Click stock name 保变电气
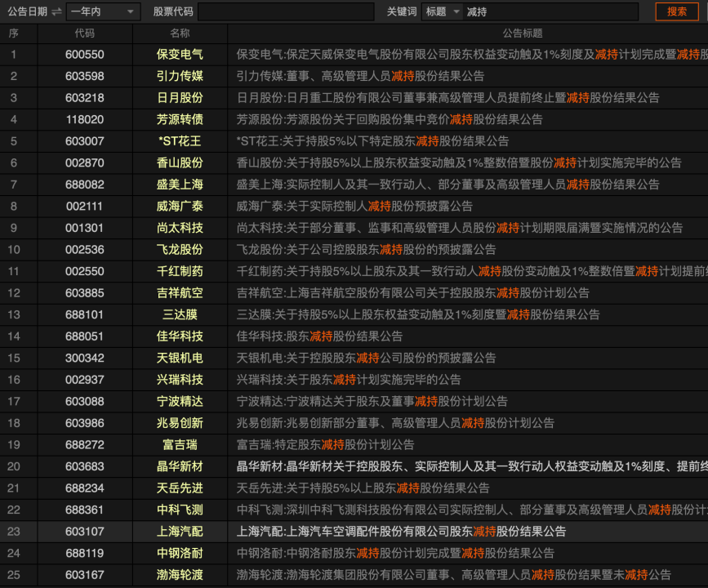 tap(180, 55)
